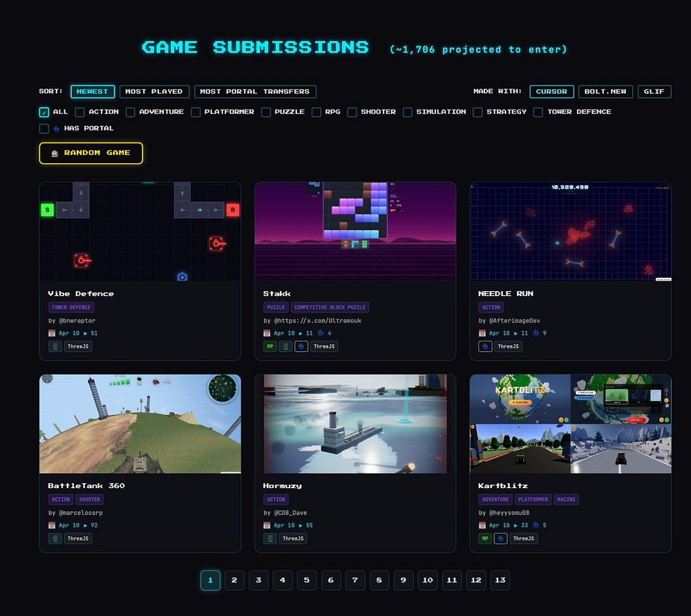Click the slot machine icon in Random Game button
The height and width of the screenshot is (616, 691).
55,153
